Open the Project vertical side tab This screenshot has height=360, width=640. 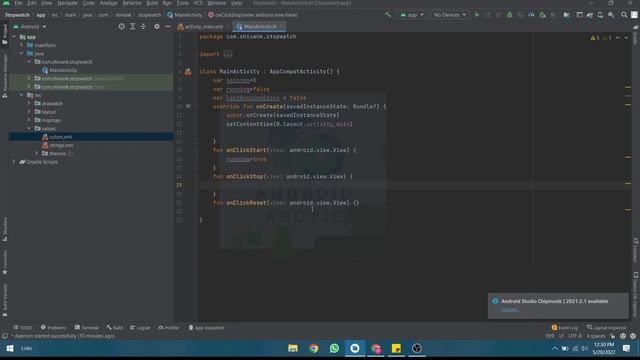[x=4, y=35]
